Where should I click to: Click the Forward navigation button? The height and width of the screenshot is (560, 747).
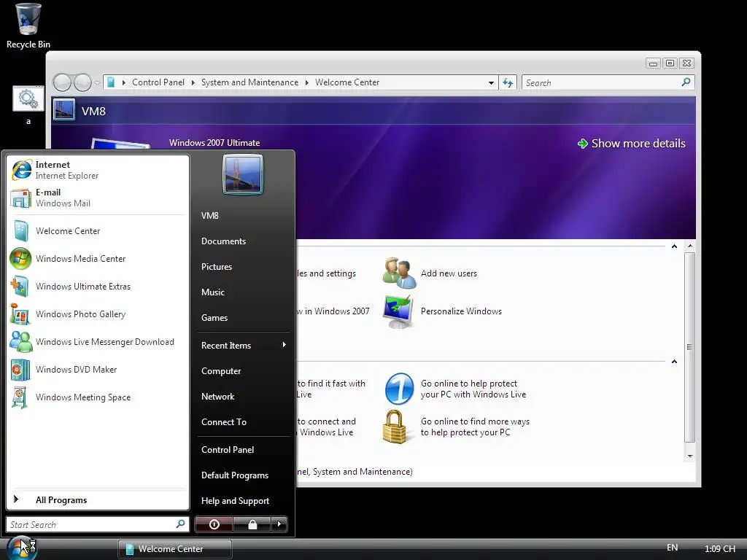tap(83, 82)
